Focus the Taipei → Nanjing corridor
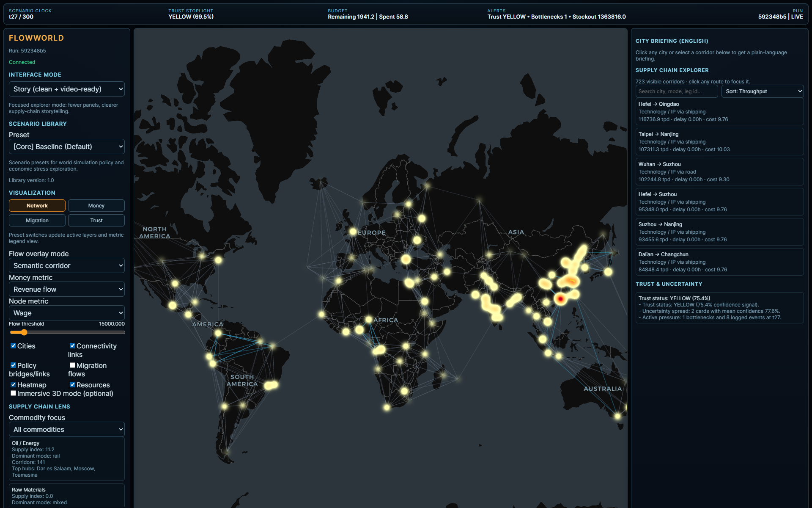The width and height of the screenshot is (812, 508). (719, 142)
